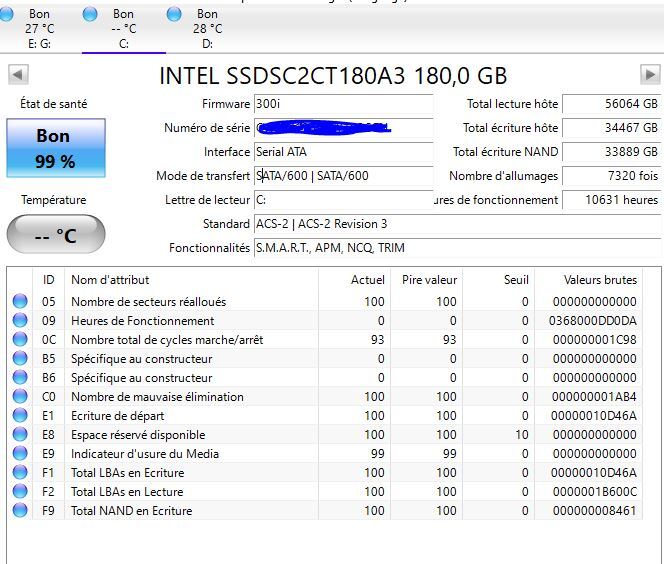Click raw value 000000008461
The width and height of the screenshot is (664, 564).
pyautogui.click(x=595, y=511)
